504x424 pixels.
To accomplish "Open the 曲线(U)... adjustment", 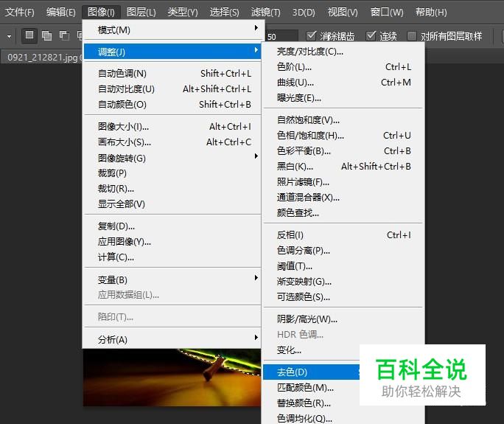I will point(343,83).
